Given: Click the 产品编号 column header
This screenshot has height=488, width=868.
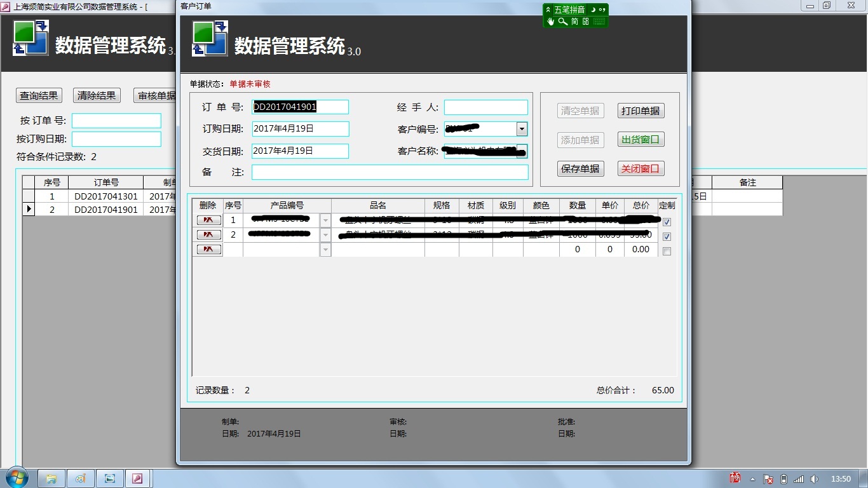Looking at the screenshot, I should tap(287, 205).
